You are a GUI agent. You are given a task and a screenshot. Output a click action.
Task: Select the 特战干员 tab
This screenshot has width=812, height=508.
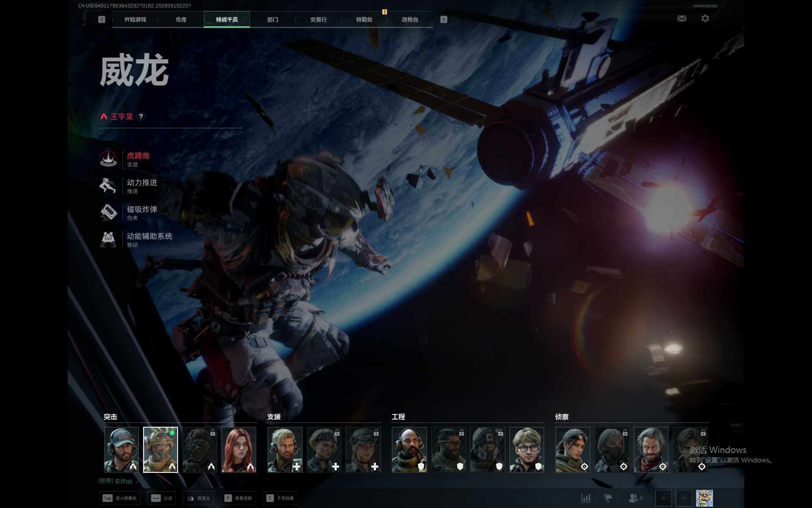(227, 19)
